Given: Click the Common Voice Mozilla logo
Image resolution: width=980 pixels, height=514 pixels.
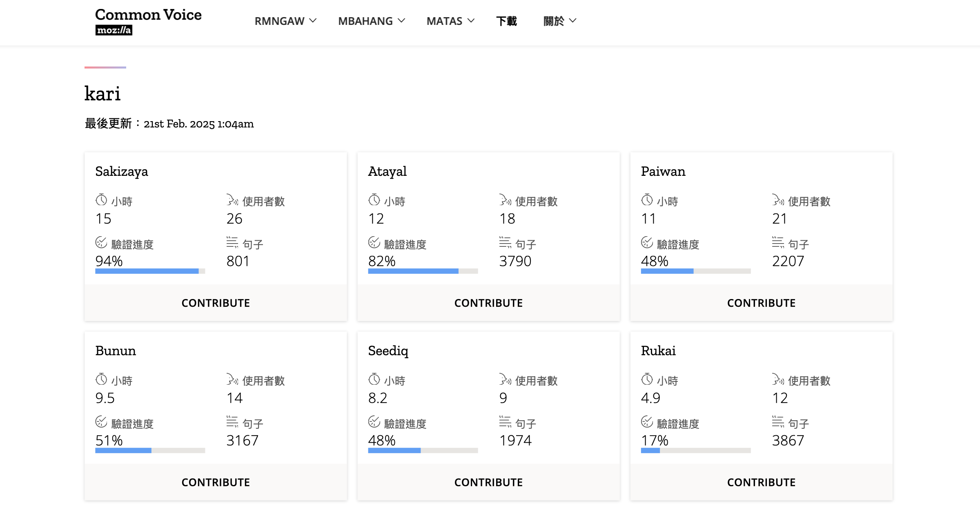Looking at the screenshot, I should point(148,21).
